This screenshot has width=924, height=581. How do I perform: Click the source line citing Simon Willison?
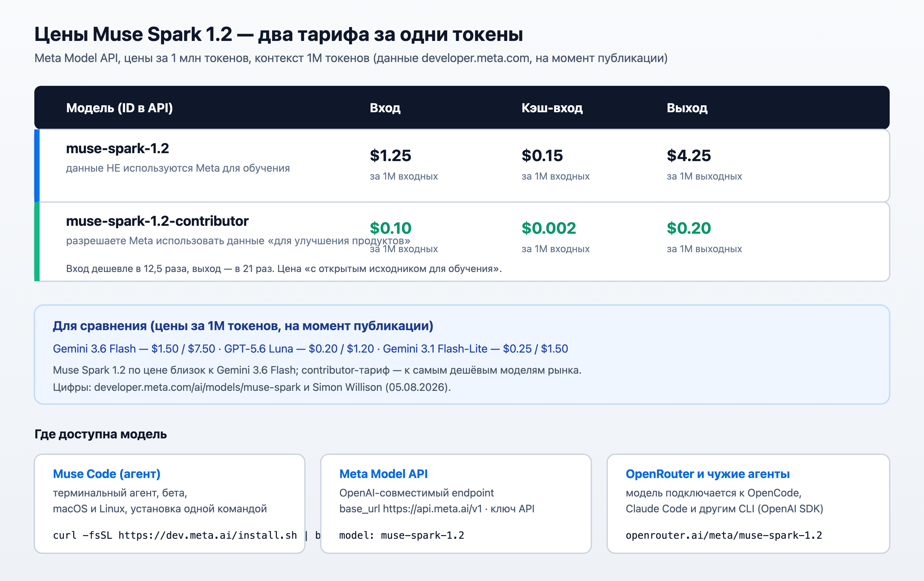(252, 387)
